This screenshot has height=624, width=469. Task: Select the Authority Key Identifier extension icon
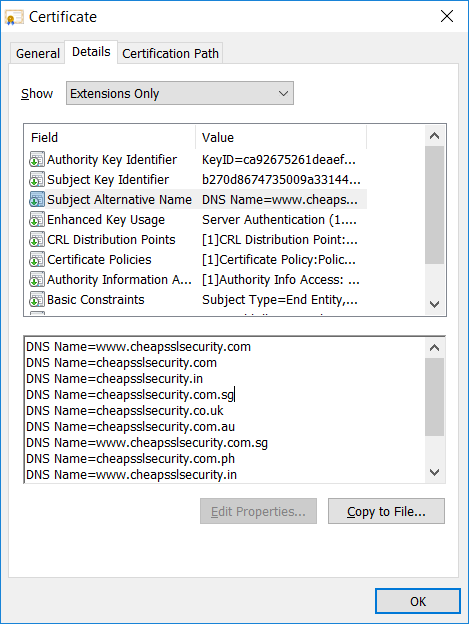pyautogui.click(x=37, y=159)
